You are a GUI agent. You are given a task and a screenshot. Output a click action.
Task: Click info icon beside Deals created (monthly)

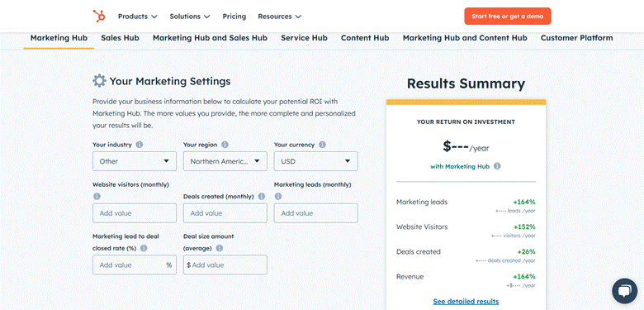(262, 197)
